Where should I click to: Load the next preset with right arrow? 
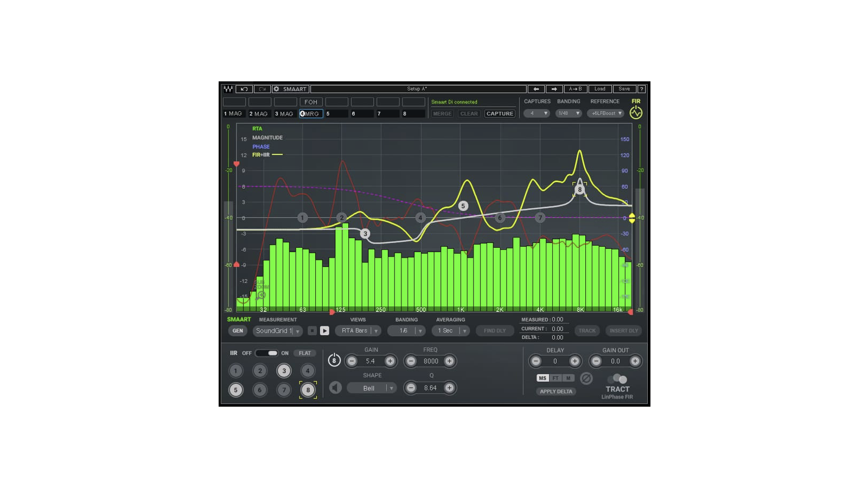click(554, 89)
